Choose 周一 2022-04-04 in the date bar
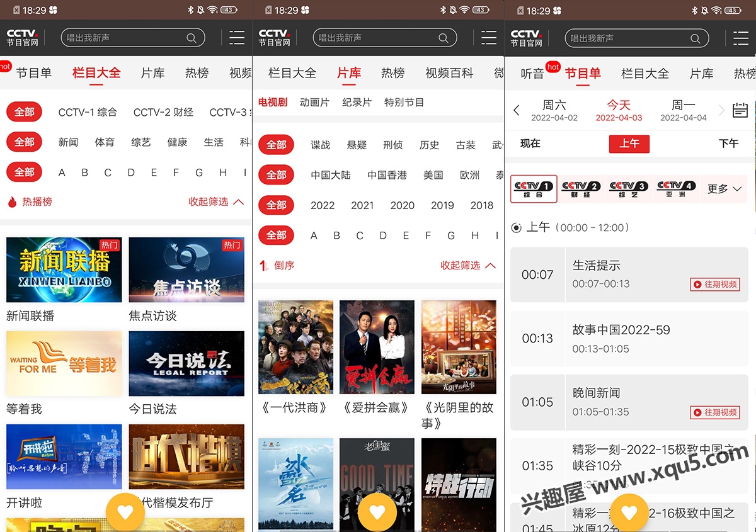756x532 pixels. (684, 111)
